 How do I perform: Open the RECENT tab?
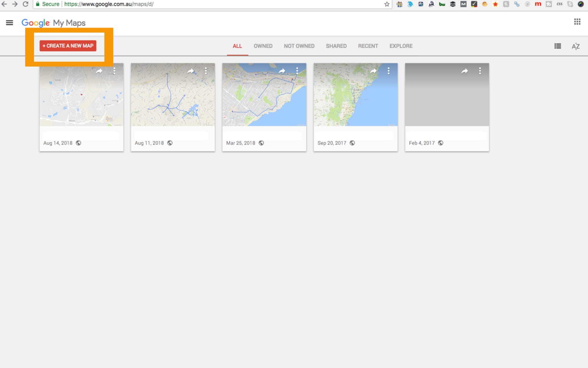[368, 46]
